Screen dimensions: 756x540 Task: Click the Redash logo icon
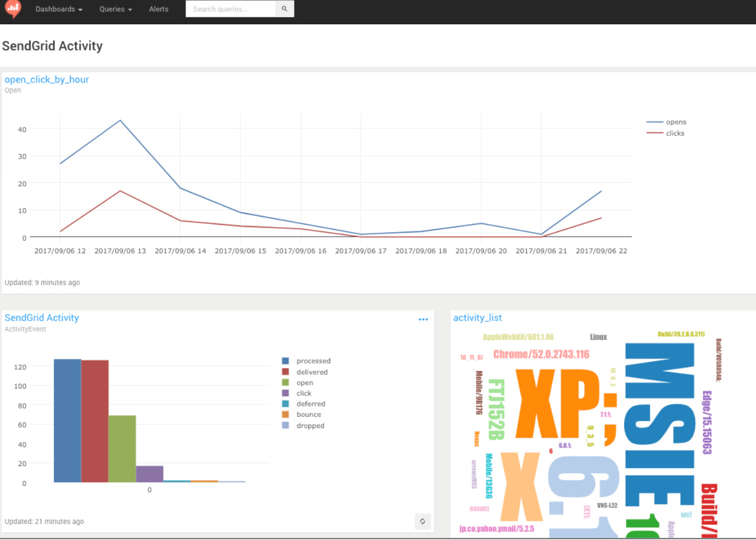tap(13, 8)
